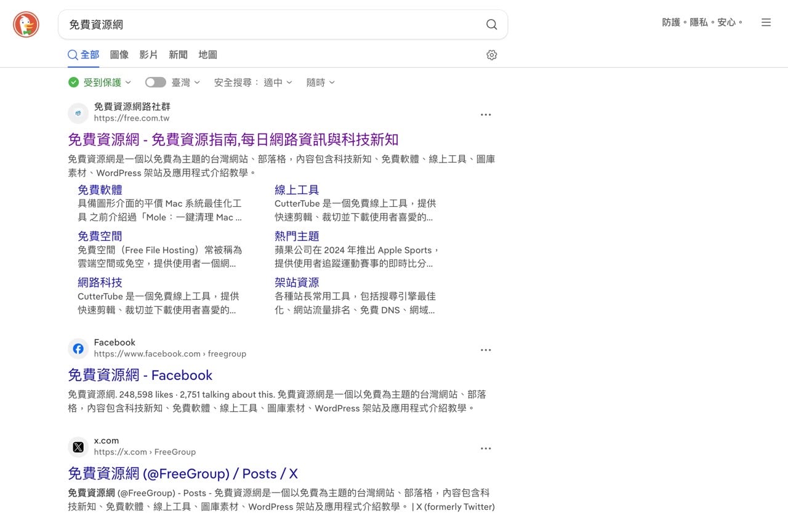Click the DuckDuckGo duck logo
The height and width of the screenshot is (532, 788).
coord(26,25)
